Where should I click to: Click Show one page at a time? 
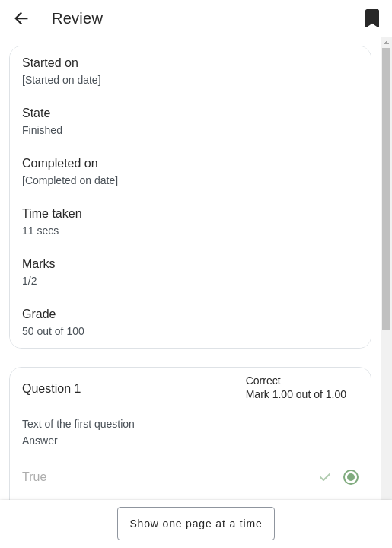click(196, 524)
